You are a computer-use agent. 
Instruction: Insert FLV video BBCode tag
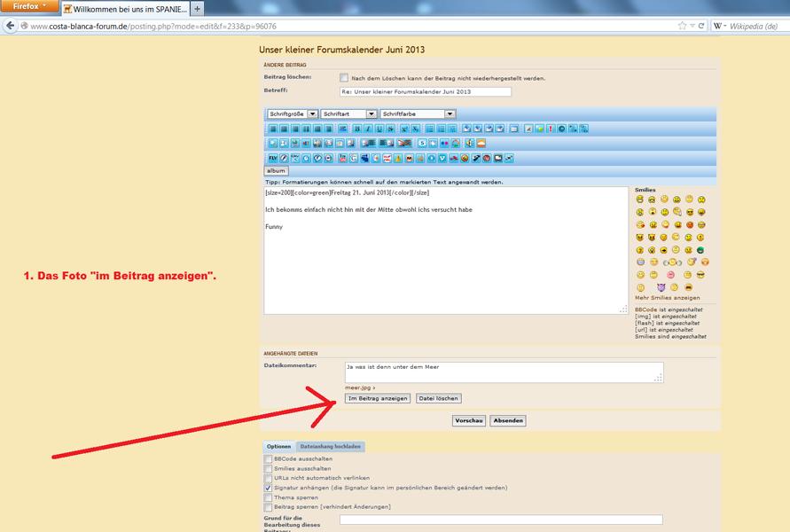(272, 159)
